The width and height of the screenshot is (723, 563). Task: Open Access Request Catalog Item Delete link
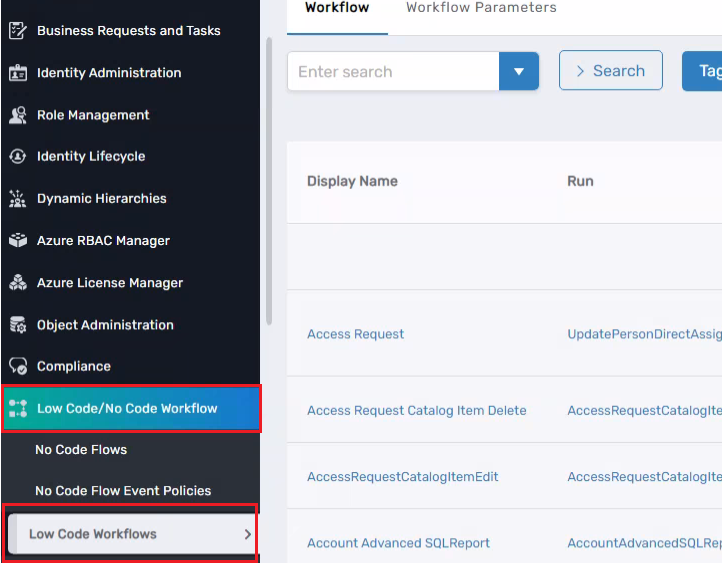(x=417, y=411)
